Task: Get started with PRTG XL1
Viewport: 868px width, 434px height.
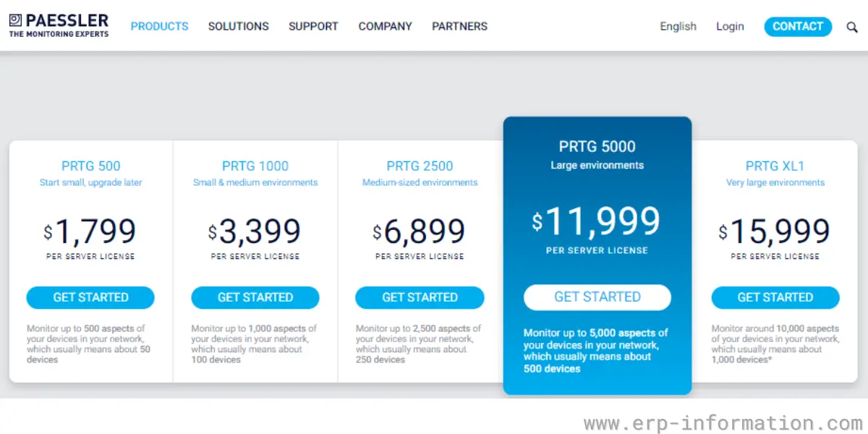Action: point(775,297)
